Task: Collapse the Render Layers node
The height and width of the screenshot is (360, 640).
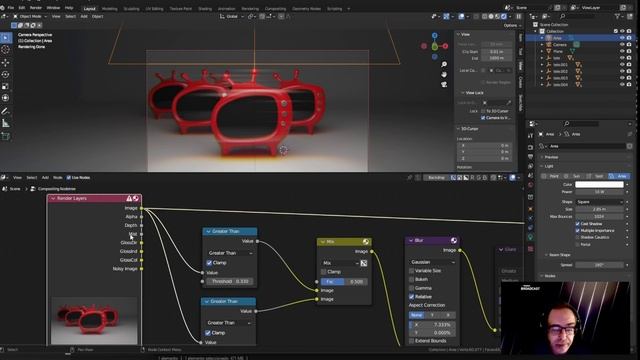Action: pos(53,198)
